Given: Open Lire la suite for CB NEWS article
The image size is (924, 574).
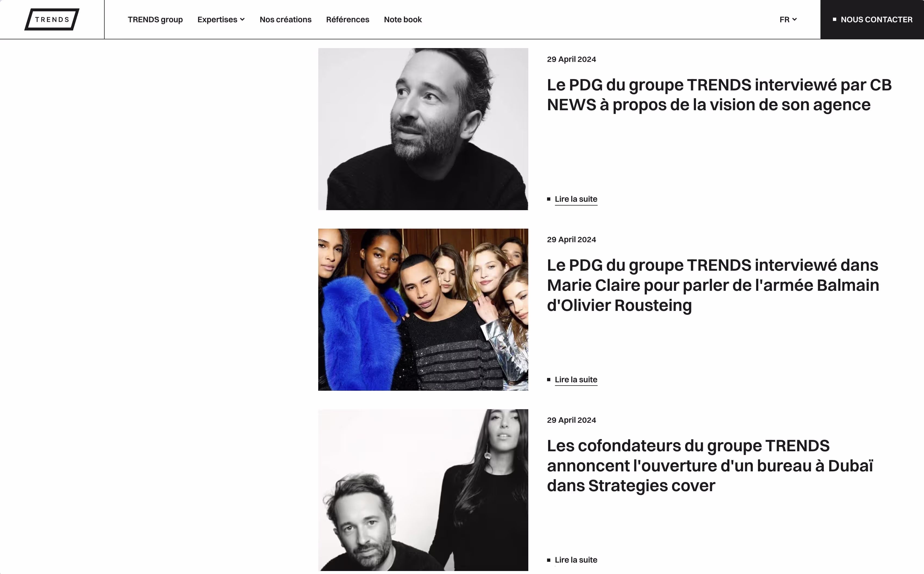Looking at the screenshot, I should [x=576, y=199].
